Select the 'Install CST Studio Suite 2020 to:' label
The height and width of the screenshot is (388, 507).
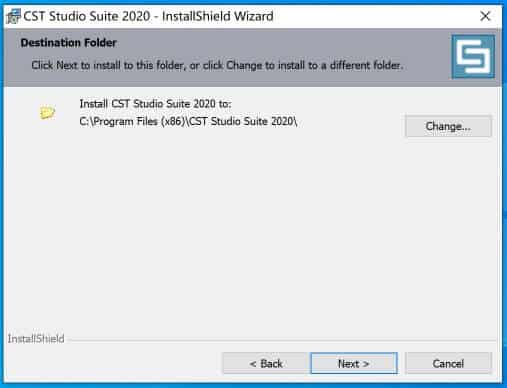point(155,104)
